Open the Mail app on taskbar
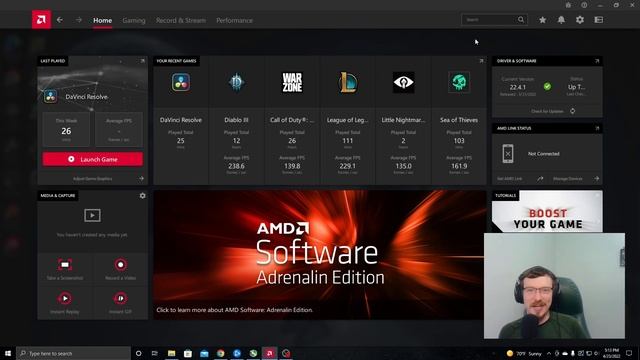640x360 pixels. [204, 353]
